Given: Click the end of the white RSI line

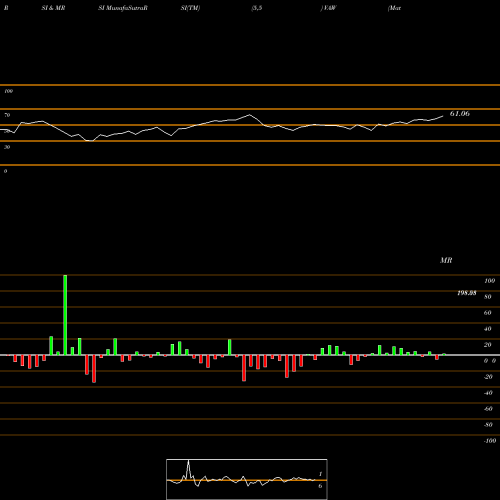Looking at the screenshot, I should [x=443, y=116].
